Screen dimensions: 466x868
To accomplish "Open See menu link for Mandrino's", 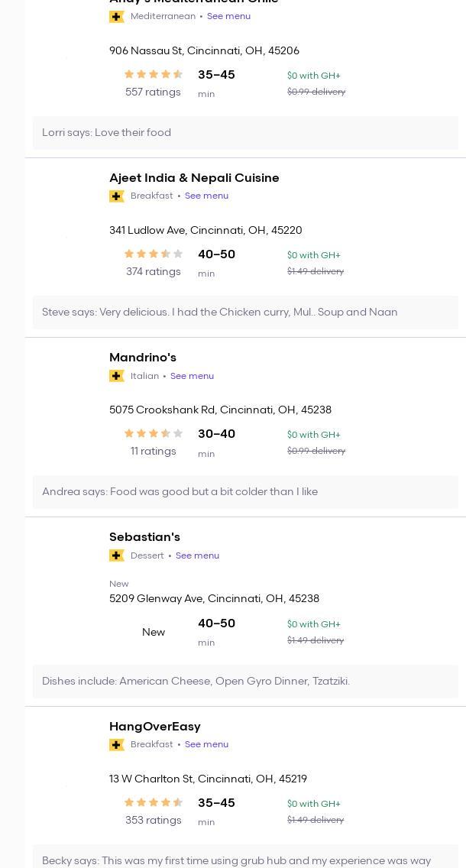I will coord(192,376).
